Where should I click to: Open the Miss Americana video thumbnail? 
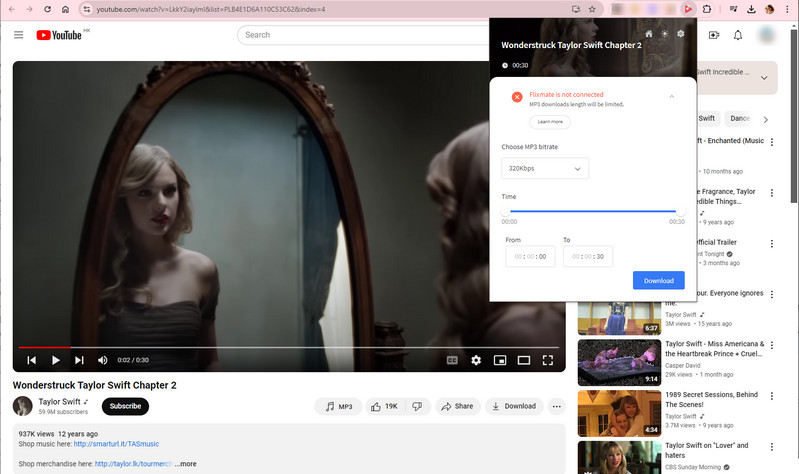point(619,363)
